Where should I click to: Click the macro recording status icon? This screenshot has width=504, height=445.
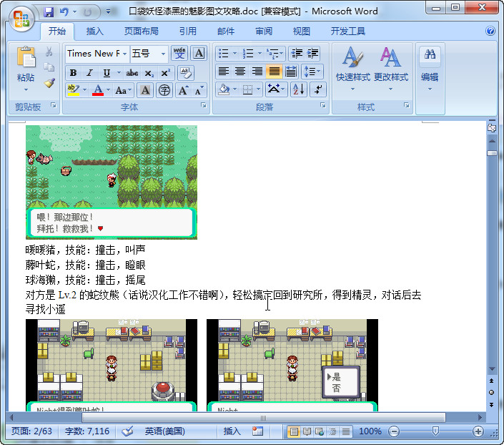pyautogui.click(x=257, y=431)
